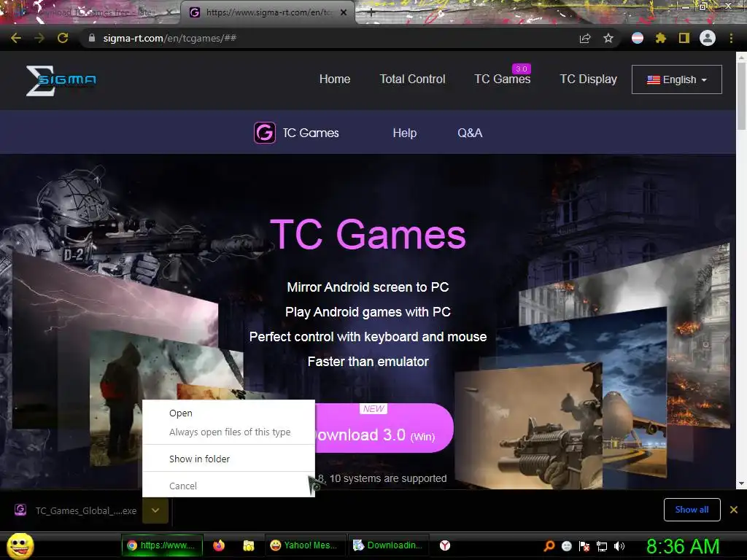Click the 8:36 AM clock

coord(683,546)
